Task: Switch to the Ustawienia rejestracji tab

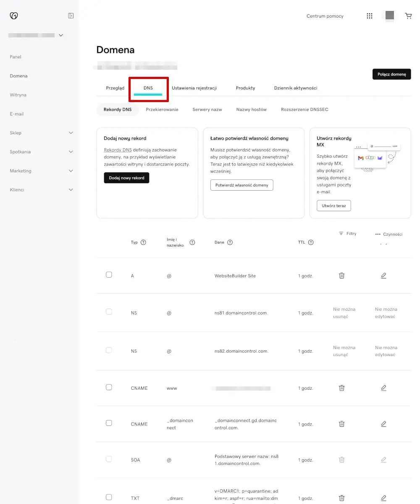Action: coord(194,88)
